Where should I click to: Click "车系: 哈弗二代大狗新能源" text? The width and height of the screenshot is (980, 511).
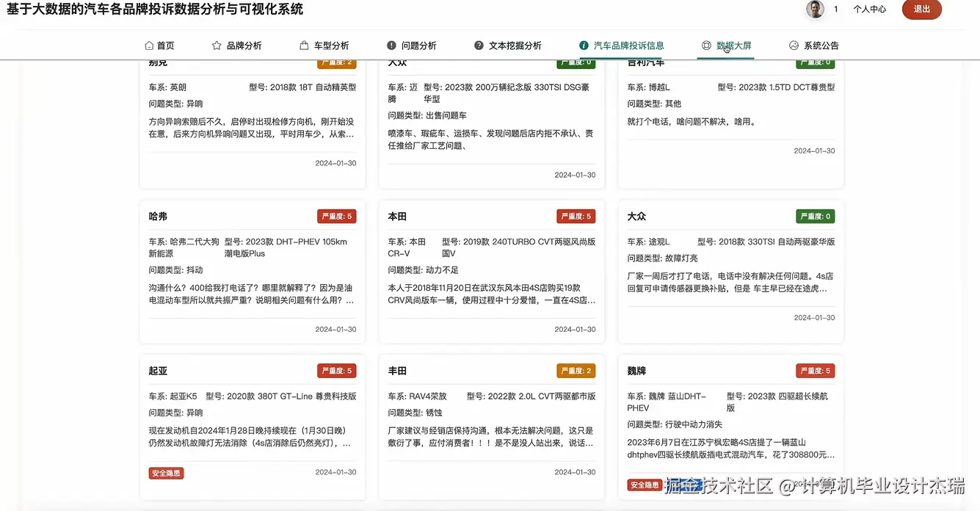[x=184, y=247]
